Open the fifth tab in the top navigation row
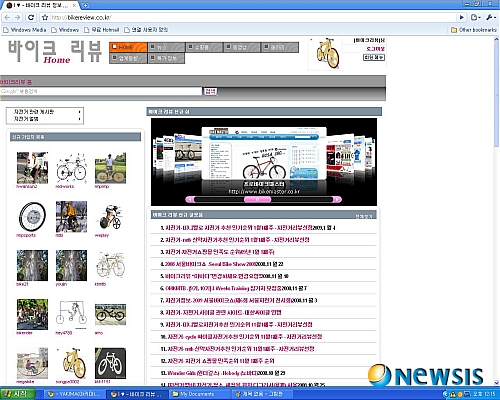Screen dimensions: 500x400 (x=280, y=47)
